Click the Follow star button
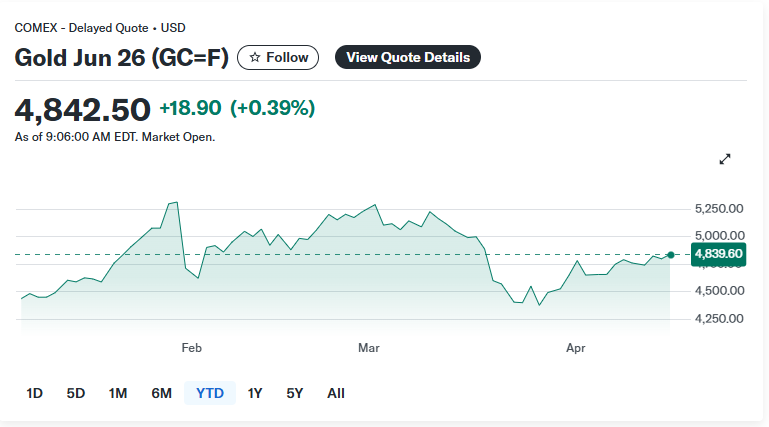 click(x=278, y=57)
